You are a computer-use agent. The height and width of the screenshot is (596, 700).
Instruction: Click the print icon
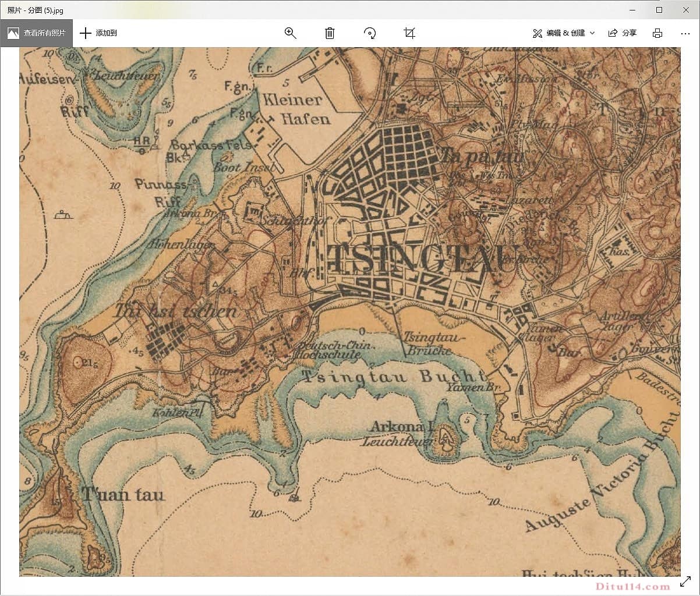point(657,33)
